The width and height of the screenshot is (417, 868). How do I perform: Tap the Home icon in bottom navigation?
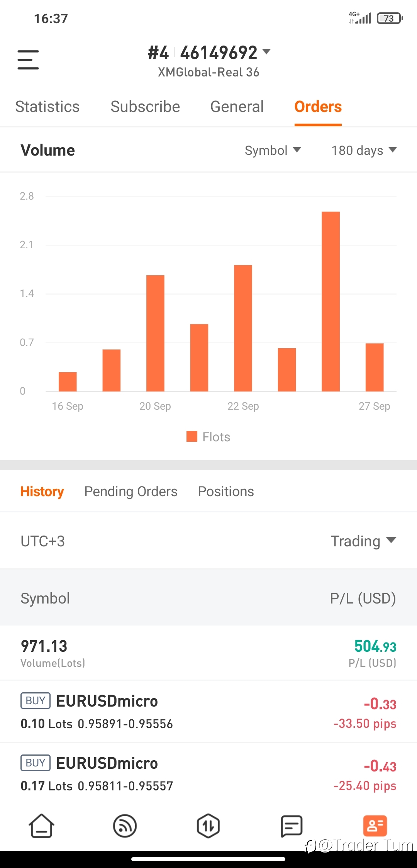click(41, 826)
